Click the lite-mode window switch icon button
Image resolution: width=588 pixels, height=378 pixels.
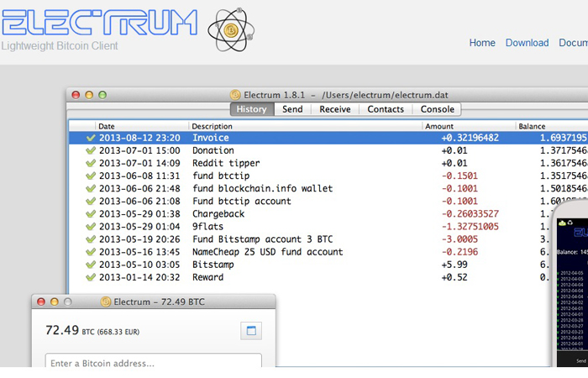coord(251,330)
